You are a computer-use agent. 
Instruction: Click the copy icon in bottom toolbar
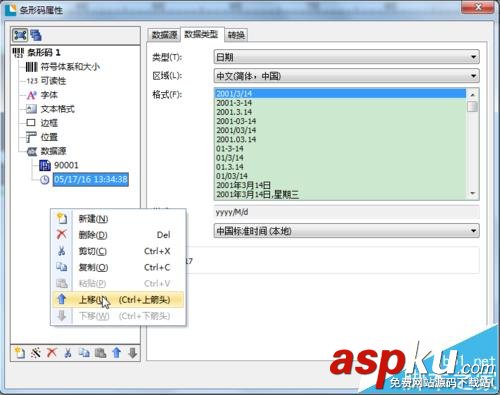tap(84, 352)
